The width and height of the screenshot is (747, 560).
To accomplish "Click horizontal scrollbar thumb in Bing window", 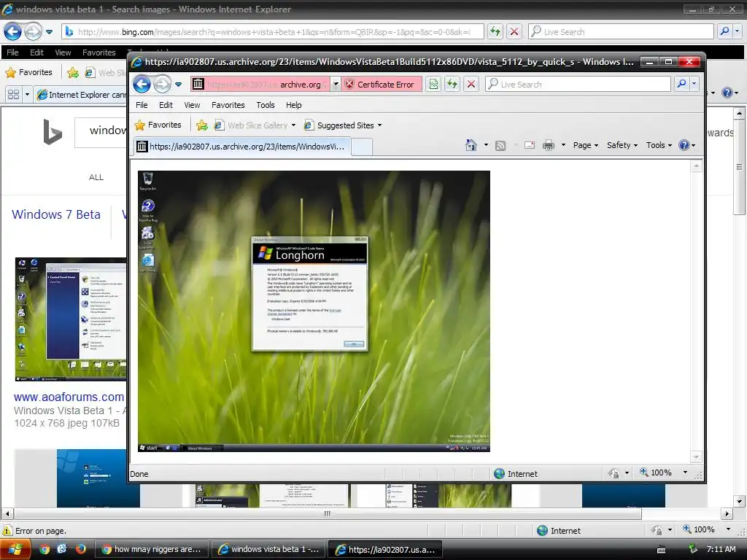I will (328, 513).
